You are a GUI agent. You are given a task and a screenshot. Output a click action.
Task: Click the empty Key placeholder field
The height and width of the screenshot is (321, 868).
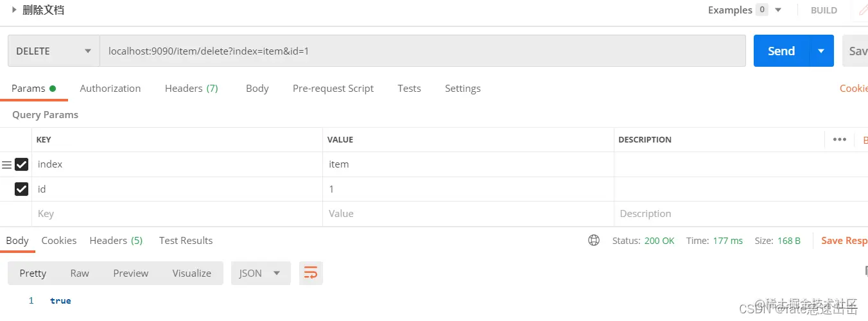(177, 214)
